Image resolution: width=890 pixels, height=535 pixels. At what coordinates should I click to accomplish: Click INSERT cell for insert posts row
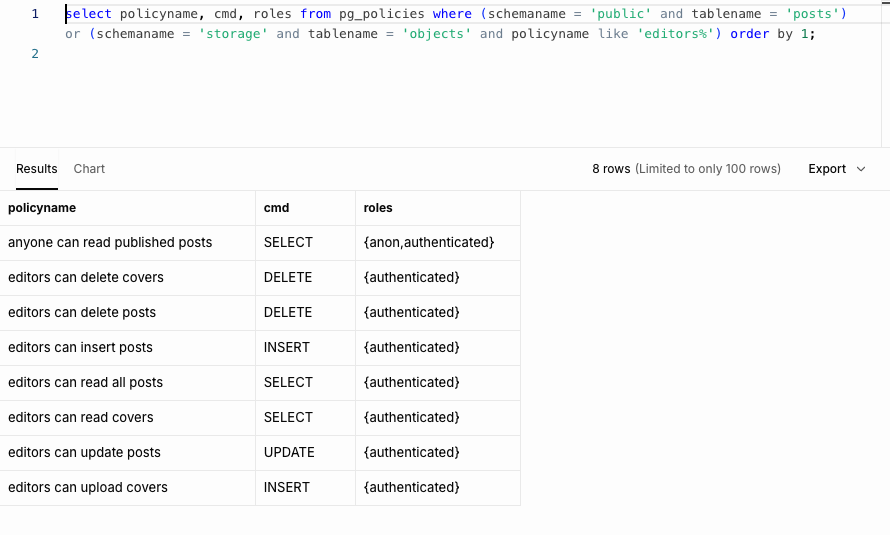click(305, 348)
